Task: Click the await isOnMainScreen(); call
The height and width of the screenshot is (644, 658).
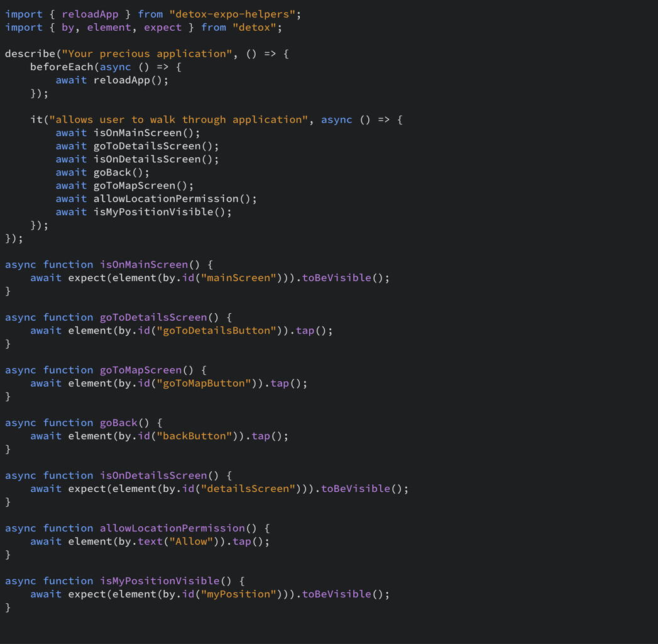Action: pos(128,133)
